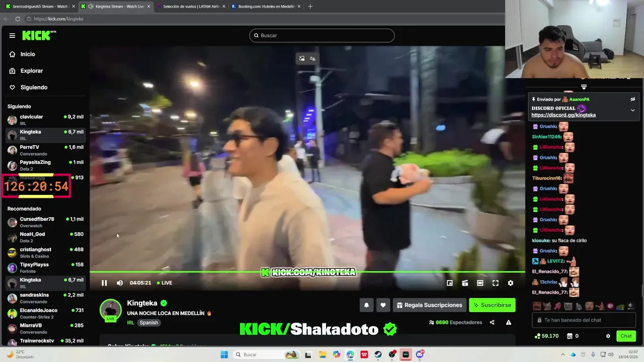Screen dimensions: 644x362
Task: Toggle picture-in-picture mini player
Action: click(x=450, y=283)
